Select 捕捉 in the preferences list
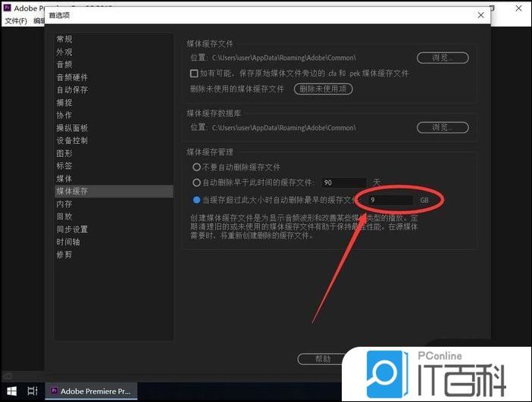 pos(64,102)
